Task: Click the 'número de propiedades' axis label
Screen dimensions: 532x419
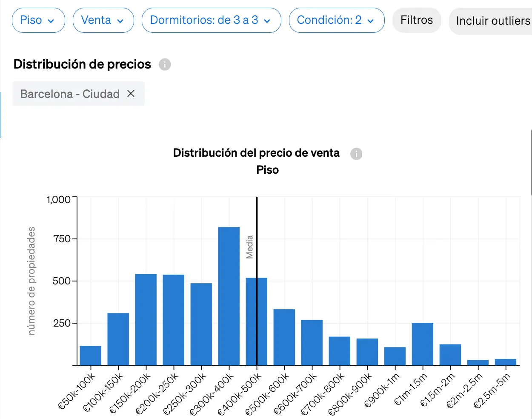Action: pyautogui.click(x=31, y=281)
